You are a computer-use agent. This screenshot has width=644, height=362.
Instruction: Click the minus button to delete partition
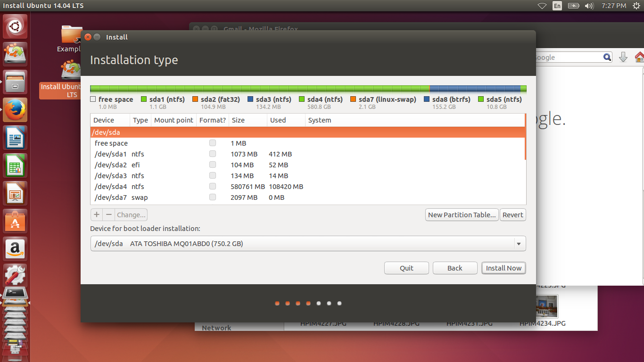(109, 215)
